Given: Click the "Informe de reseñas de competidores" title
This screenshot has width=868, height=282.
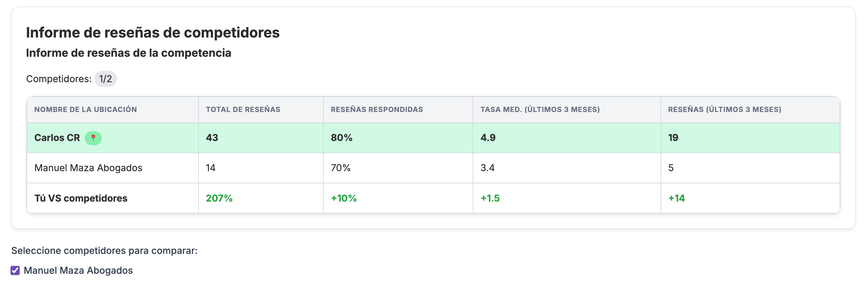Looking at the screenshot, I should [153, 33].
